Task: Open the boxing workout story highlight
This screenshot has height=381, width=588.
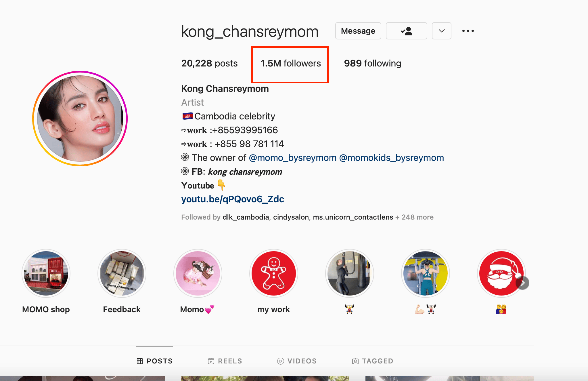Action: tap(350, 273)
